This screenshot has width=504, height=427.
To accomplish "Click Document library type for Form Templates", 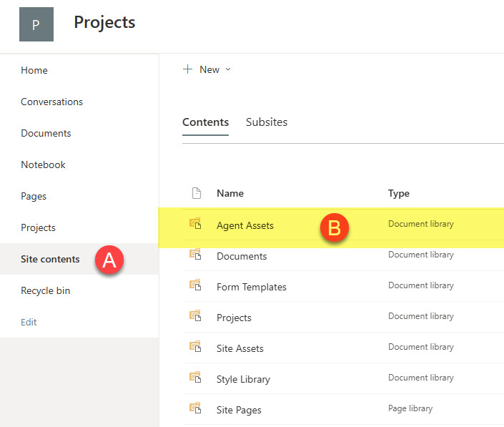I will click(421, 285).
